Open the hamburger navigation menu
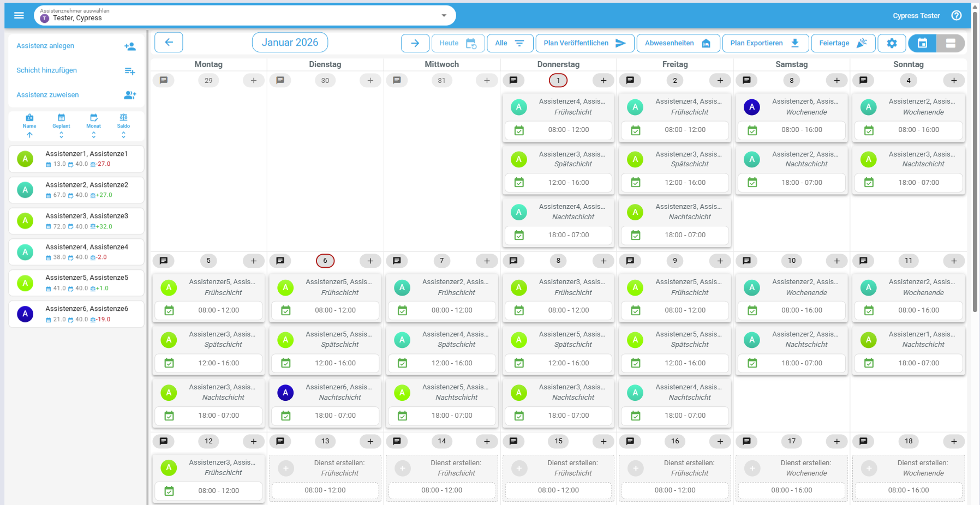 coord(19,15)
